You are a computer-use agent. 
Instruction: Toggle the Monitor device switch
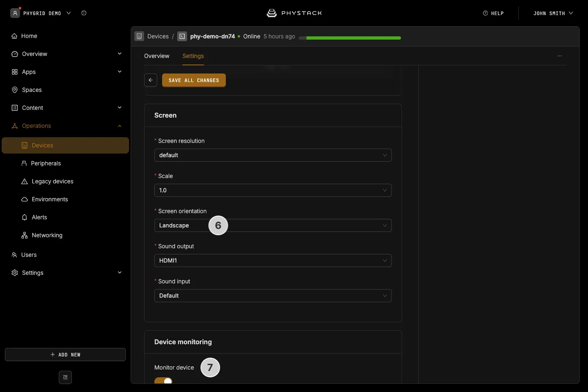tap(163, 381)
